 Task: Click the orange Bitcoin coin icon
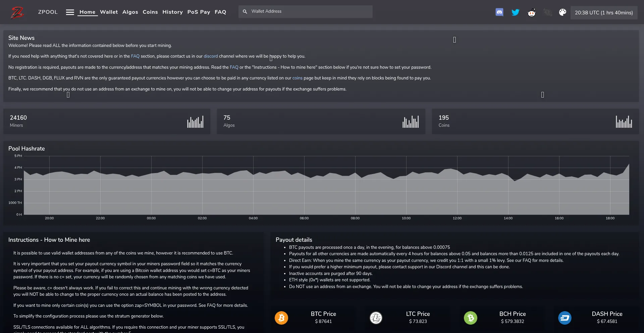(281, 318)
